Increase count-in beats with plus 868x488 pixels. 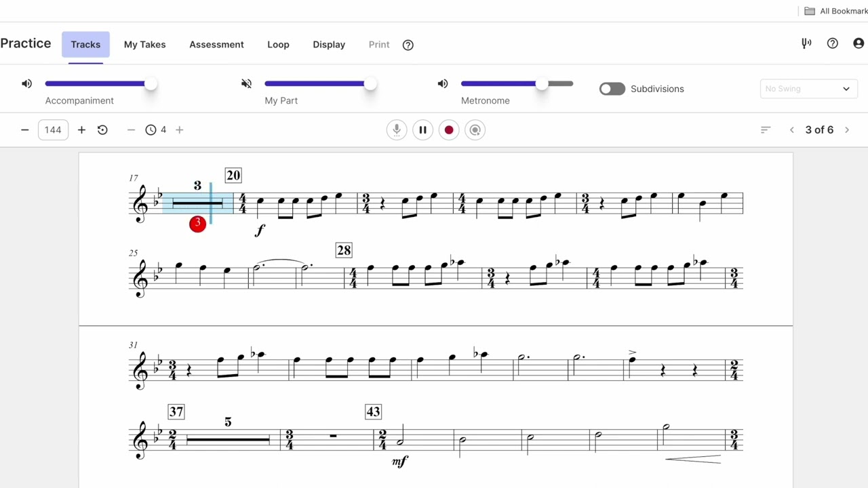[x=179, y=129]
